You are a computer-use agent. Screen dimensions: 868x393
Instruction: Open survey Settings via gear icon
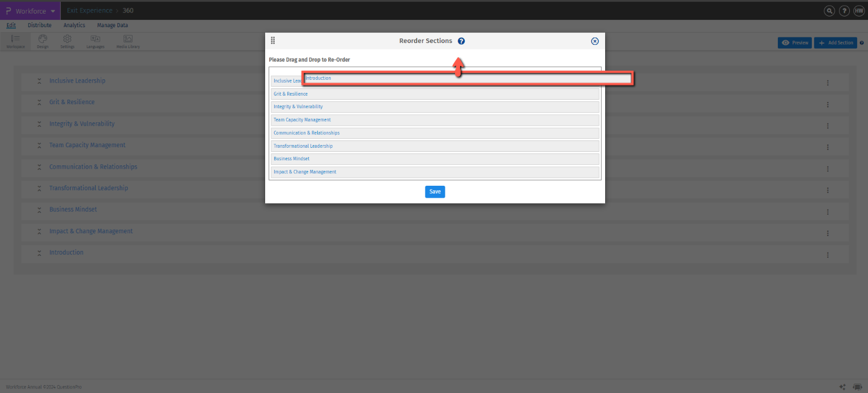67,40
